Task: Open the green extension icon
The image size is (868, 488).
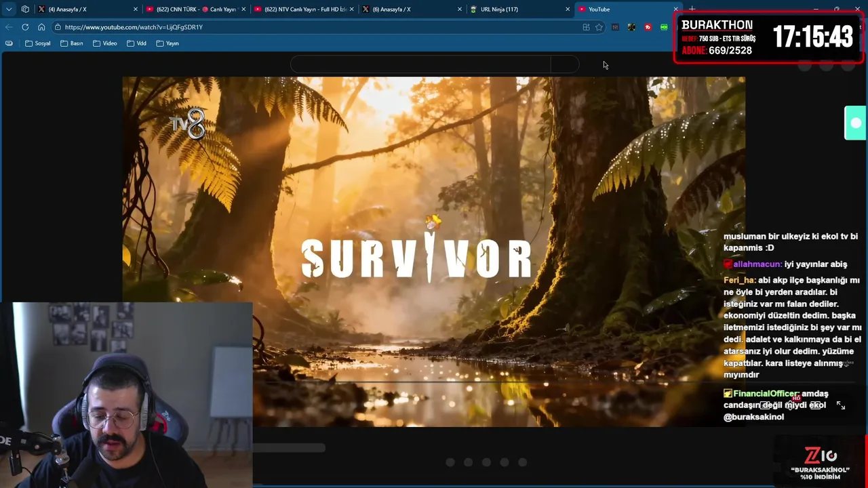Action: pyautogui.click(x=664, y=27)
